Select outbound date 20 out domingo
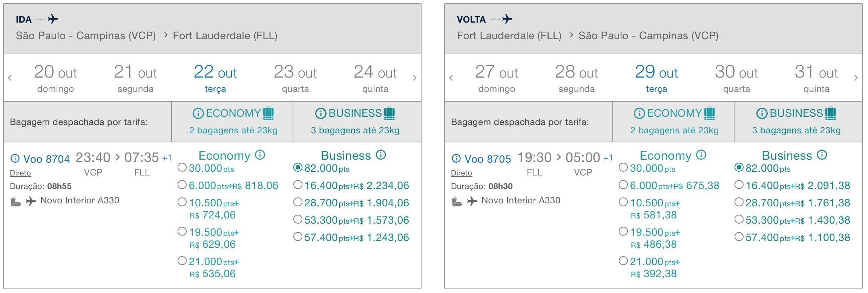This screenshot has width=868, height=293. tap(55, 78)
